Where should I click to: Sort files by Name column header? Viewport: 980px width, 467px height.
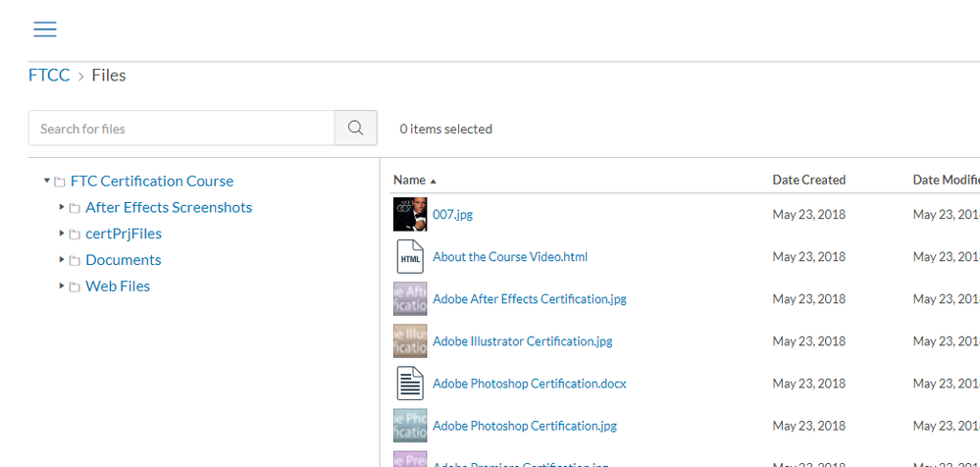point(410,180)
